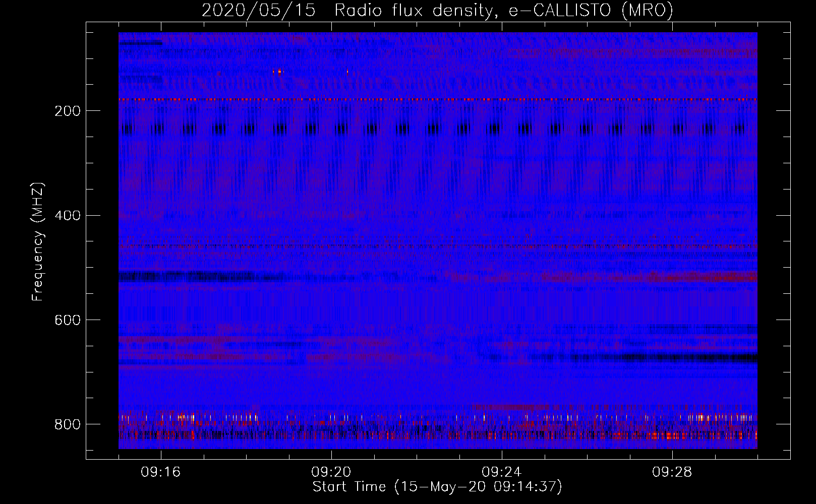This screenshot has height=504, width=816.
Task: Click the date '2020/05/15' in the title
Action: coord(259,11)
